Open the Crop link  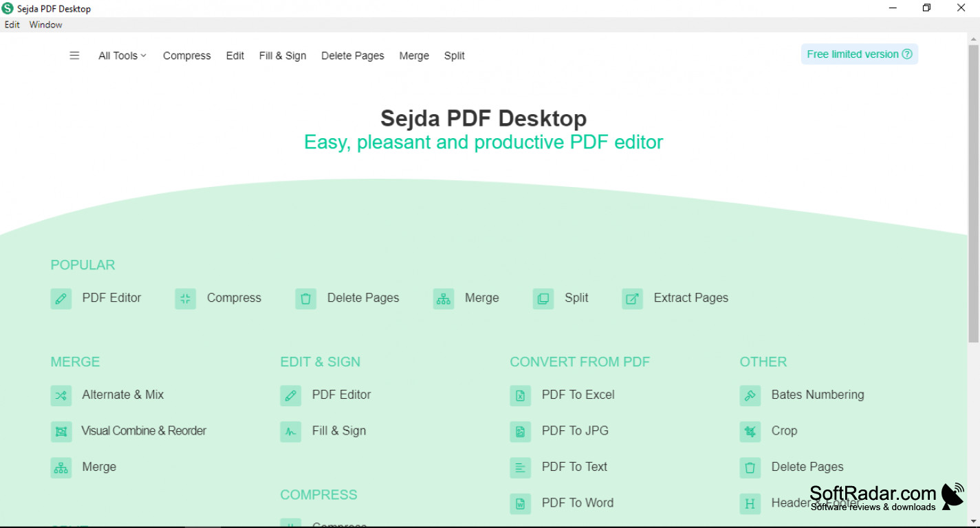[784, 431]
